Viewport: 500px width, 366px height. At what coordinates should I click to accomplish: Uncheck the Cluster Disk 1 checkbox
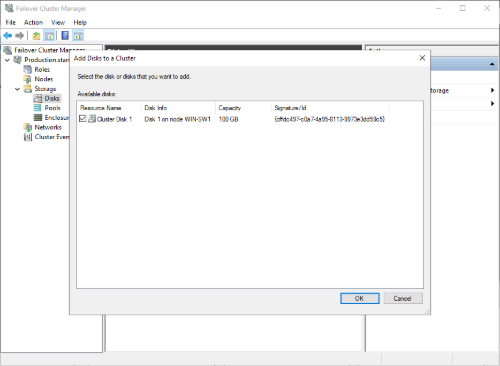82,119
